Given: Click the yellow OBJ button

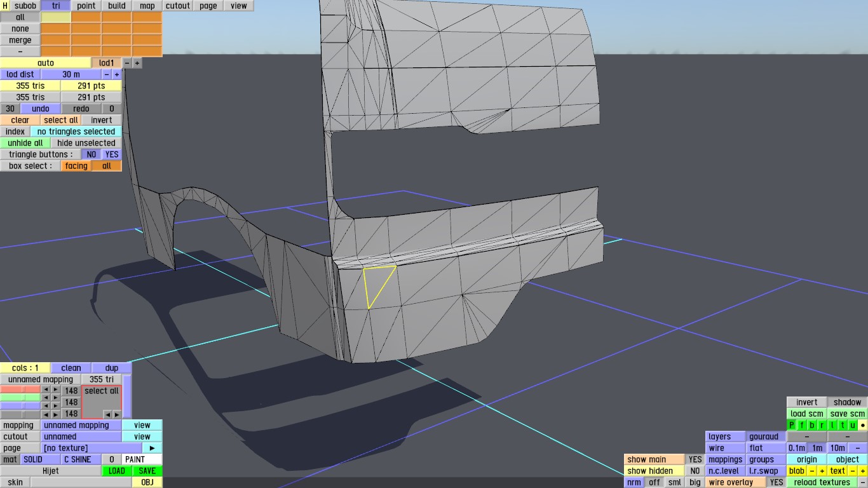Looking at the screenshot, I should (x=147, y=482).
